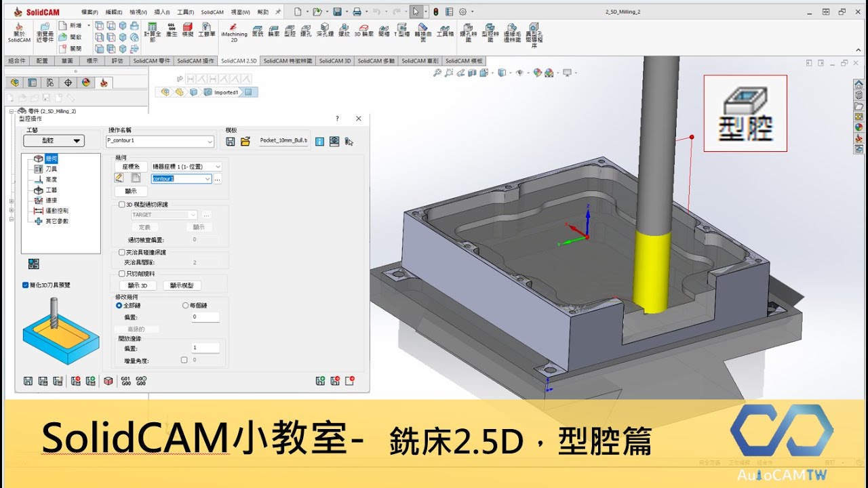Click the blue info icon in dialog
Viewport: 868px width, 488px height.
319,141
